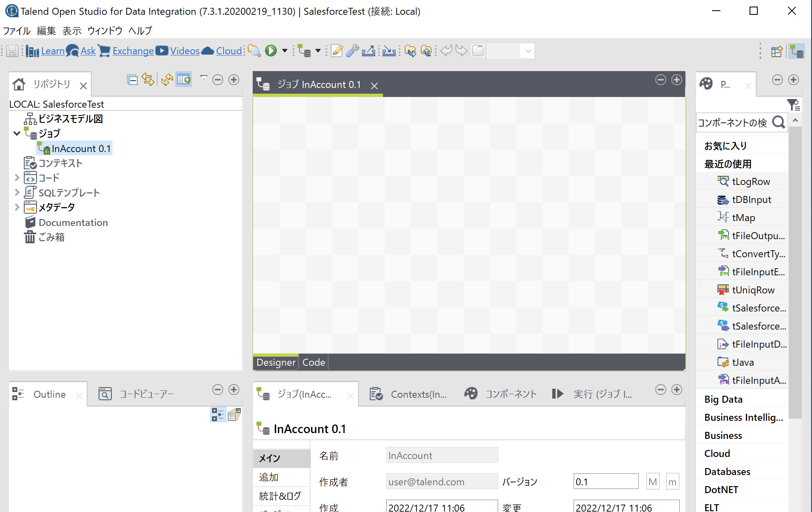This screenshot has height=512, width=812.
Task: Open the run button dropdown arrow
Action: coord(284,51)
